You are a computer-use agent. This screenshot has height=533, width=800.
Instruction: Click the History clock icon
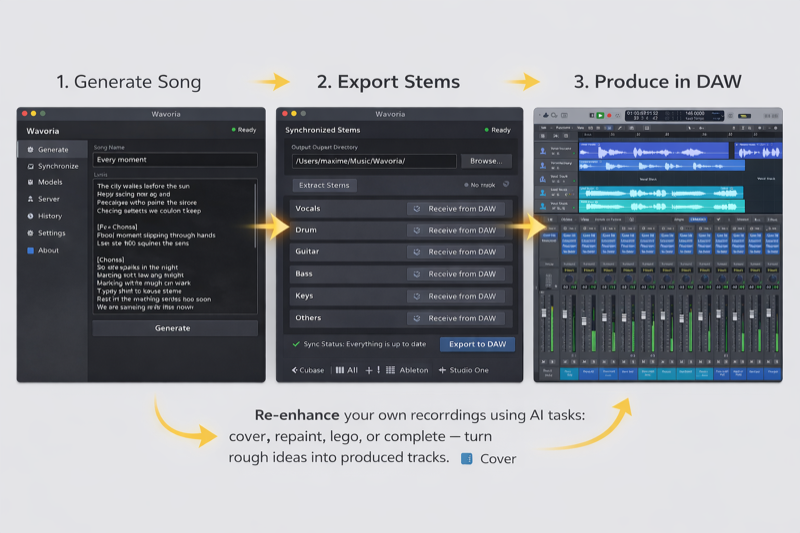(x=30, y=216)
